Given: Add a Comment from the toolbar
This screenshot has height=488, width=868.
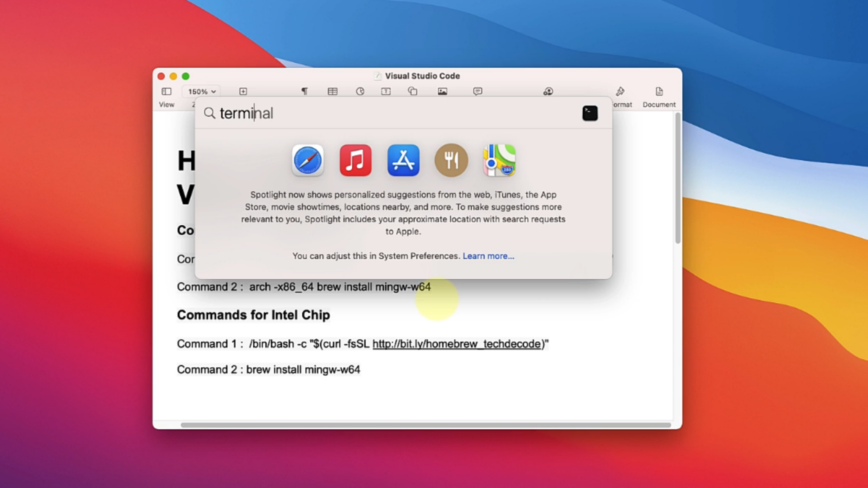Looking at the screenshot, I should tap(478, 91).
